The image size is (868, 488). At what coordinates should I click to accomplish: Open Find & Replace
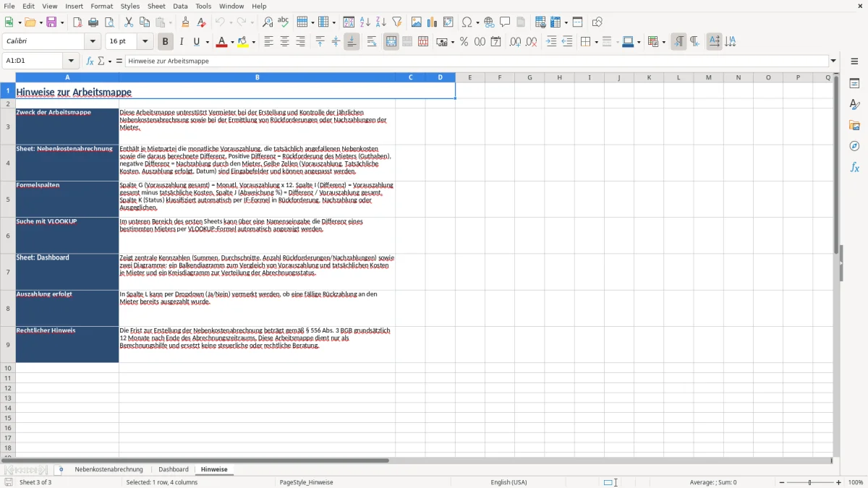268,22
